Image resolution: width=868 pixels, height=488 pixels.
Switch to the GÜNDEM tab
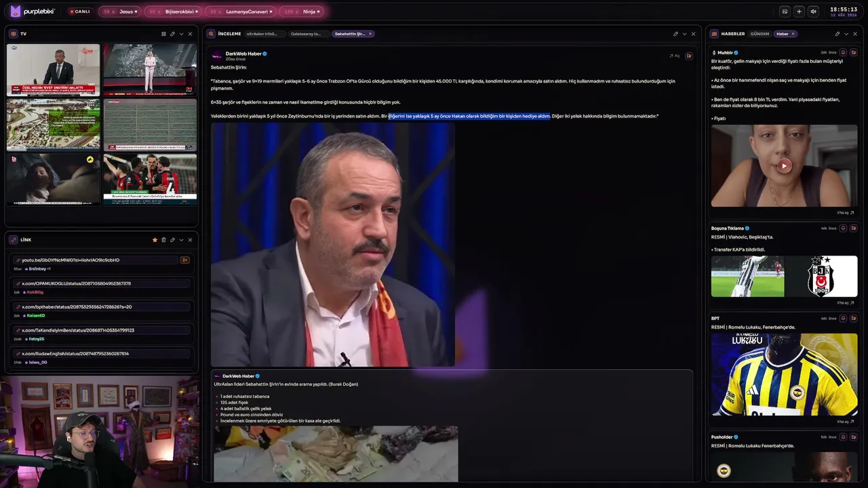(759, 34)
